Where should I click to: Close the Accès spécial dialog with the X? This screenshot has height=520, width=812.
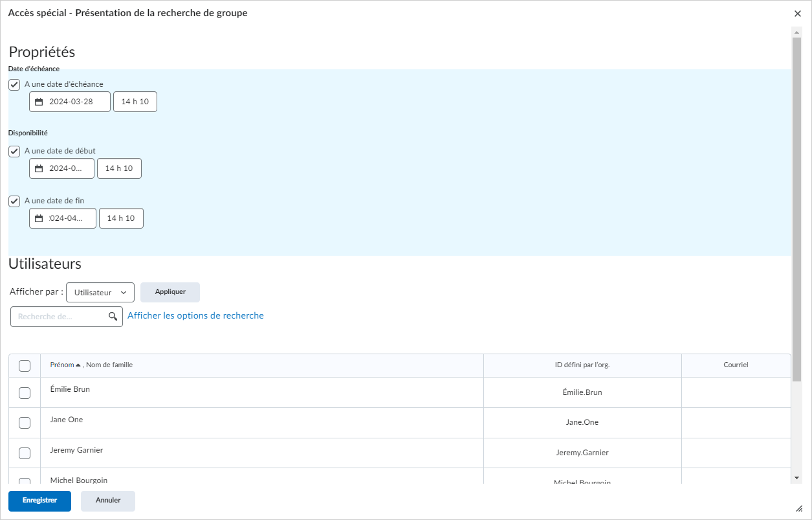pos(798,13)
